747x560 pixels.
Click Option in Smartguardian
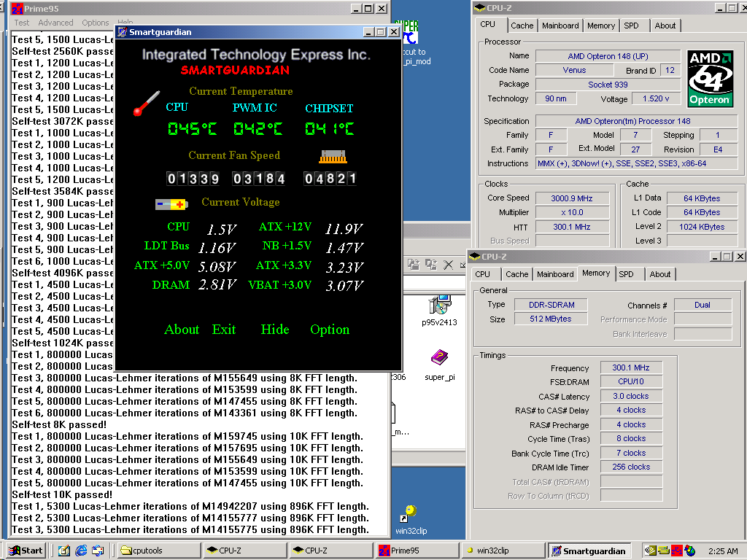tap(330, 330)
